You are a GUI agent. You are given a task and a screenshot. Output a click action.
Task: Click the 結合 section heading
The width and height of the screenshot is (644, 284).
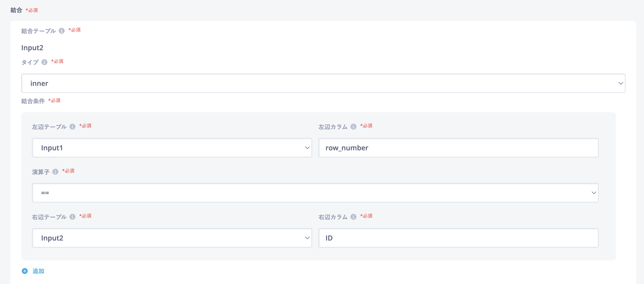pyautogui.click(x=16, y=10)
